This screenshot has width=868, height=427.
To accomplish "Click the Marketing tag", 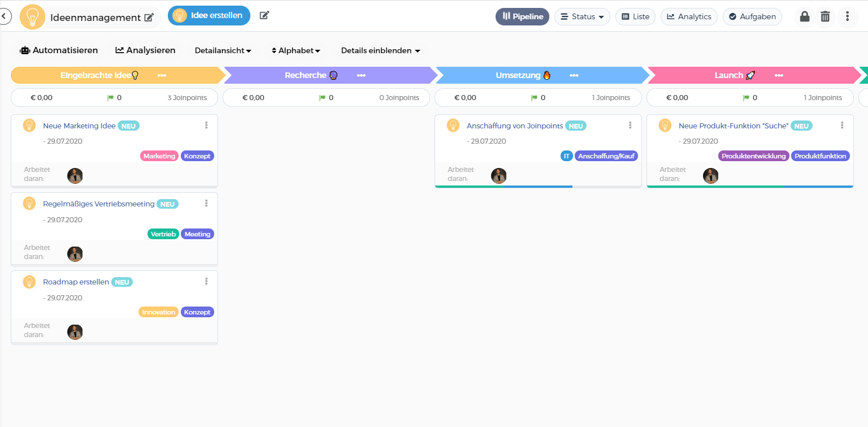I will point(159,156).
